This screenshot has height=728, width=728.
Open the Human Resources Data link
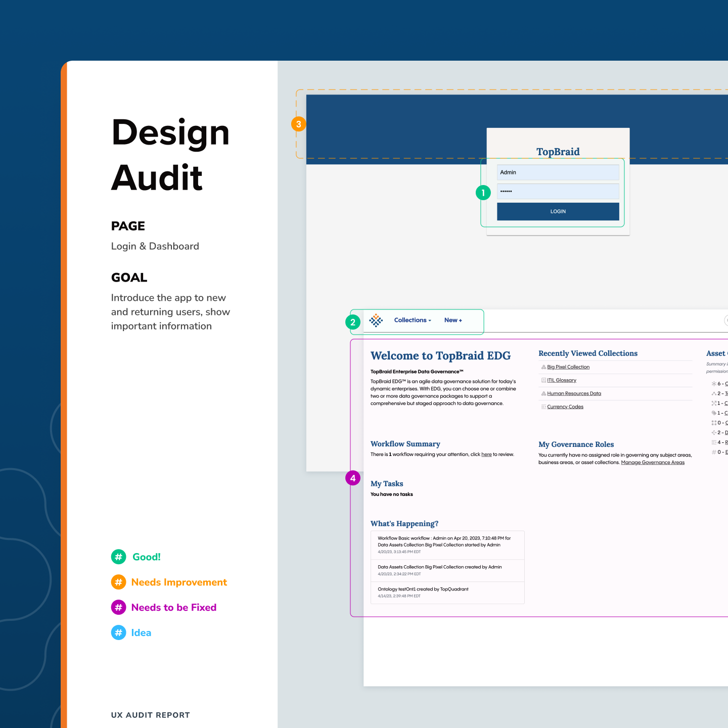(574, 393)
